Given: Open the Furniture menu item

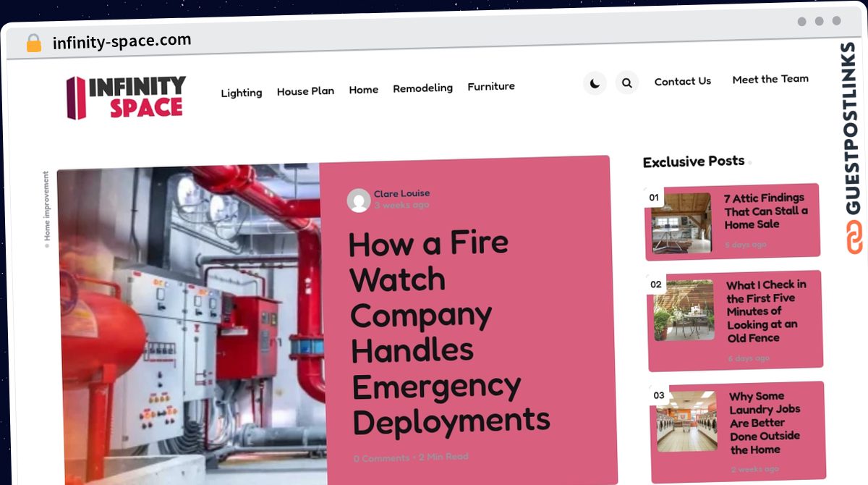Looking at the screenshot, I should coord(491,86).
